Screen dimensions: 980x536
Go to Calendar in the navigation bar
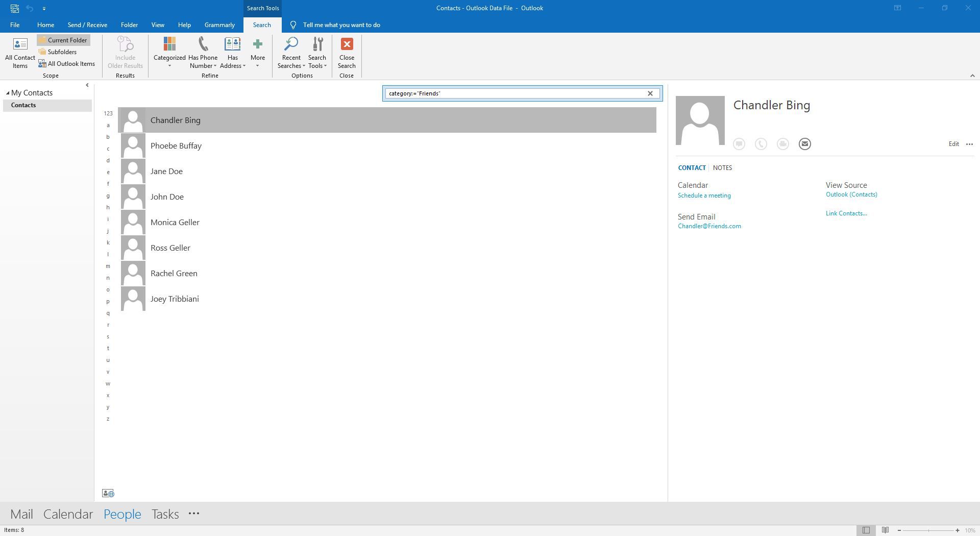(x=68, y=514)
